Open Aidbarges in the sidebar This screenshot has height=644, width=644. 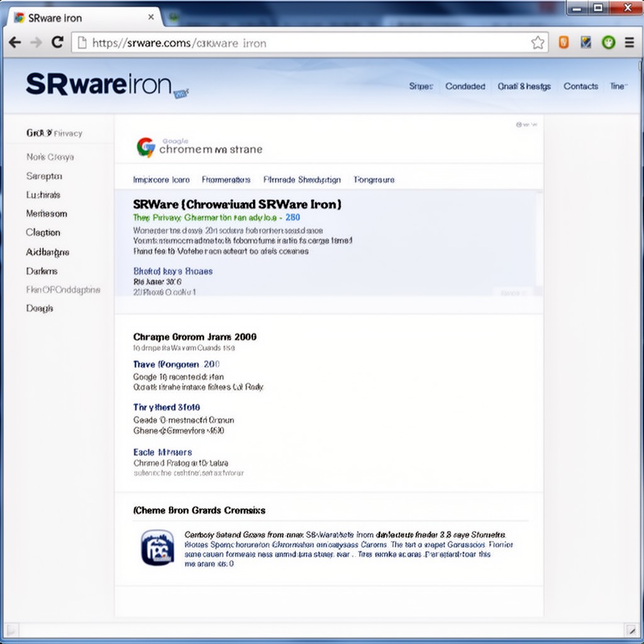point(48,252)
